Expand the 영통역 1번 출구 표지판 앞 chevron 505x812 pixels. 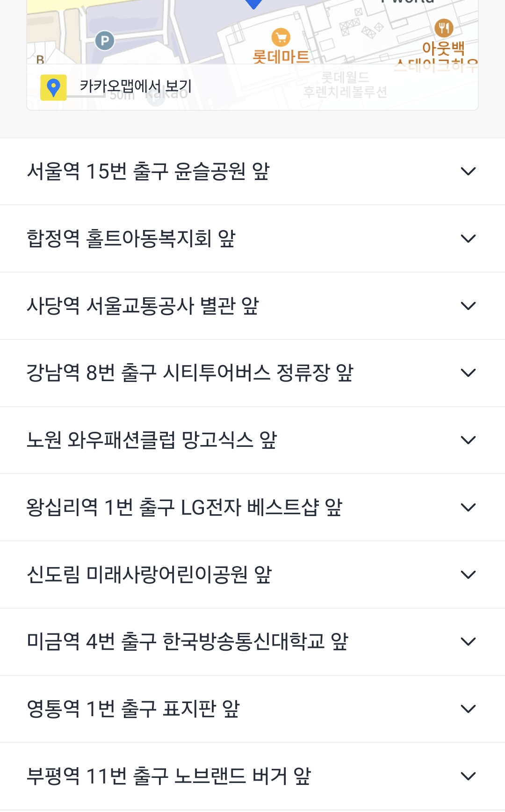click(x=468, y=709)
